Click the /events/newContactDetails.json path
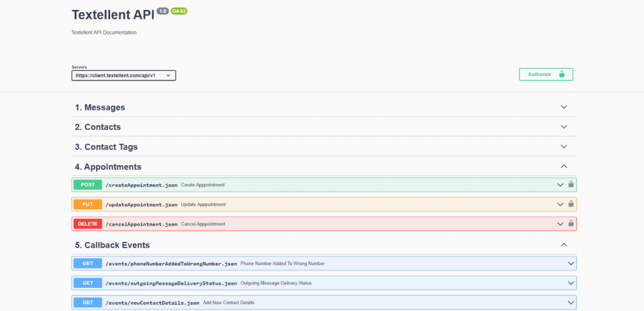Image resolution: width=644 pixels, height=311 pixels. click(152, 303)
